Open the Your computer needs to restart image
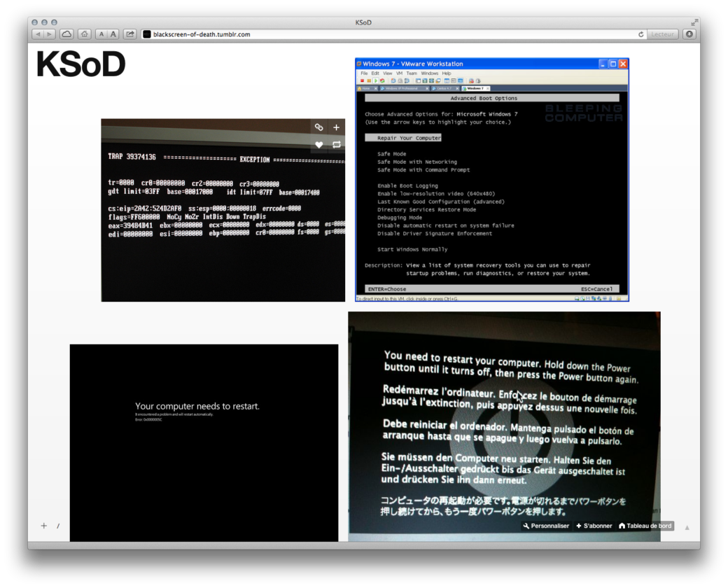Image resolution: width=728 pixels, height=588 pixels. click(204, 442)
